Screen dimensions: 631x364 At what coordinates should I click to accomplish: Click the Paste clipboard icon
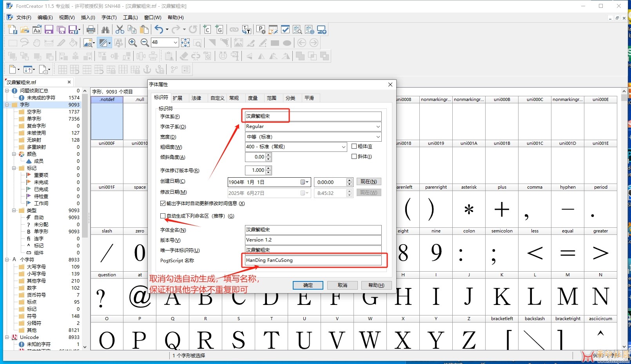tap(144, 30)
